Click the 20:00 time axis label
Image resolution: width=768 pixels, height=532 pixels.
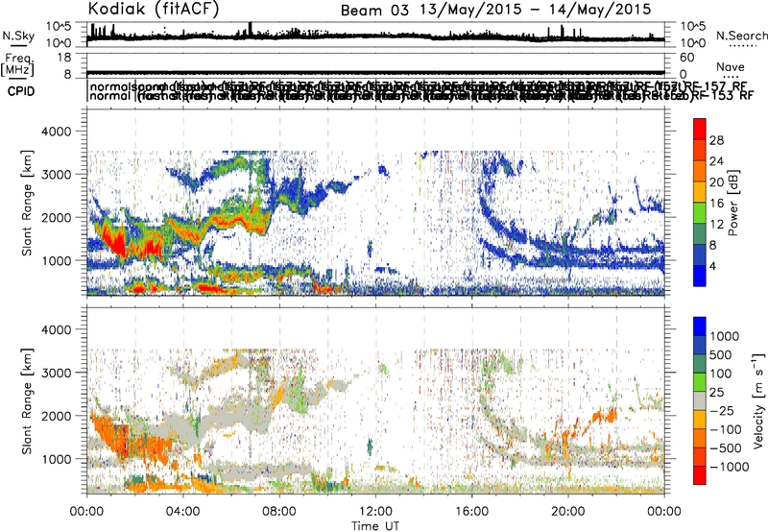tap(568, 512)
